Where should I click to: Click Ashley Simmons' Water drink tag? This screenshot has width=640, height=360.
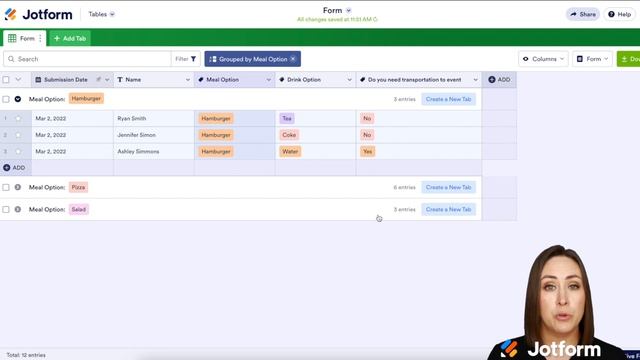pyautogui.click(x=290, y=151)
